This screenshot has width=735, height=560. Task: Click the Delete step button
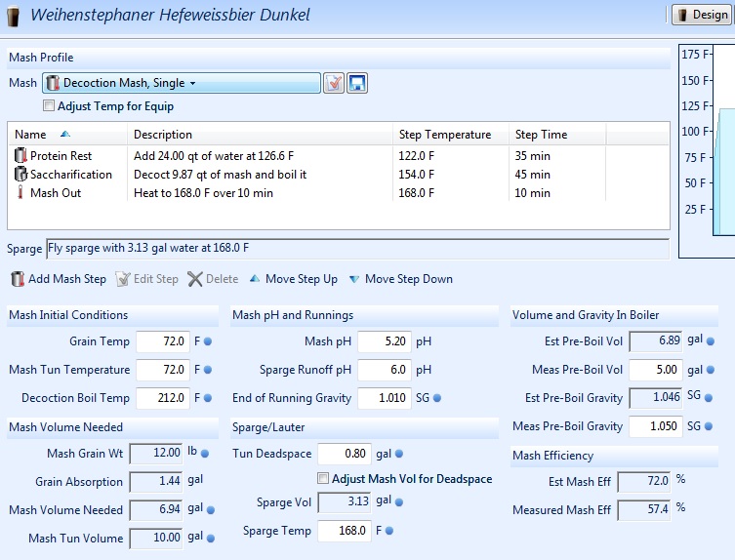coord(214,279)
